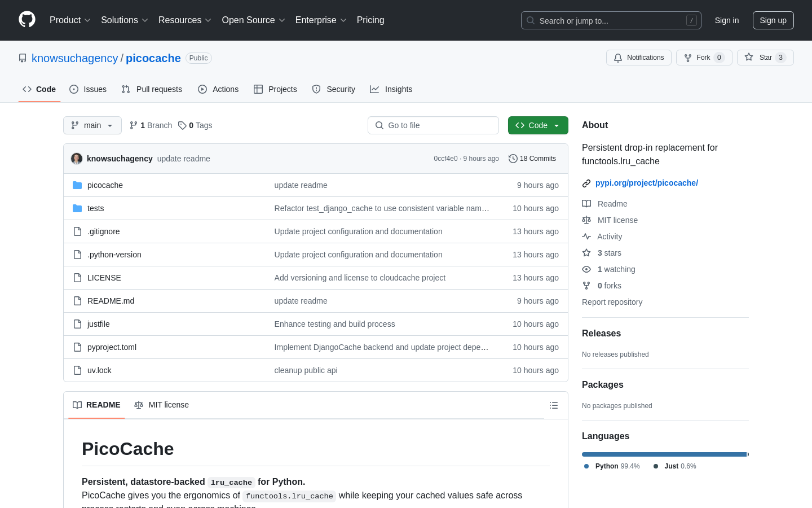Open the pyproject.toml file name link
Viewport: 812px width, 508px height.
[112, 347]
